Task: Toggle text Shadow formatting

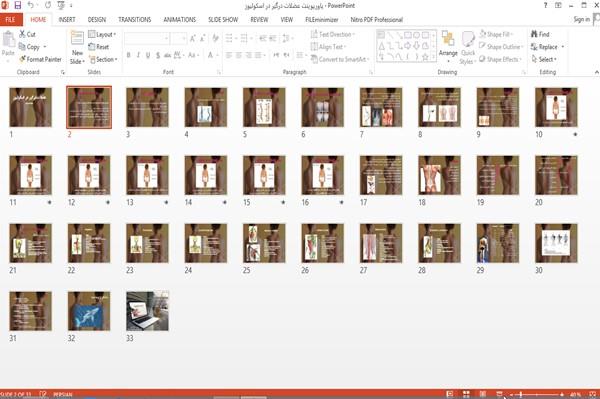Action: 158,55
